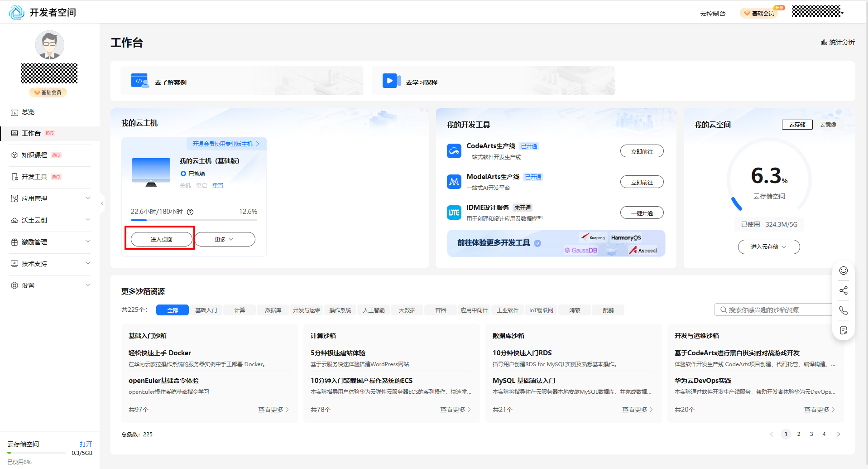Open 工作台 in the sidebar

50,133
